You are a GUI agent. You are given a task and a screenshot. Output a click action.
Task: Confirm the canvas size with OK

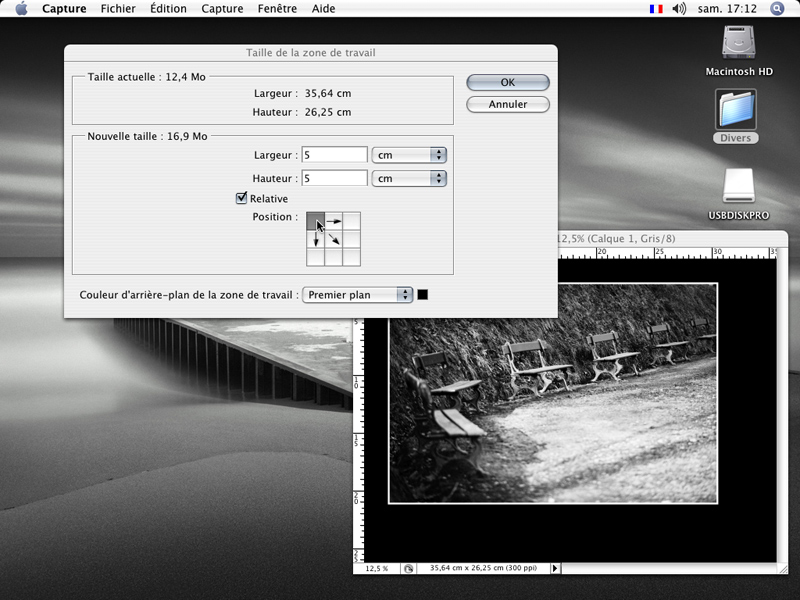click(508, 82)
